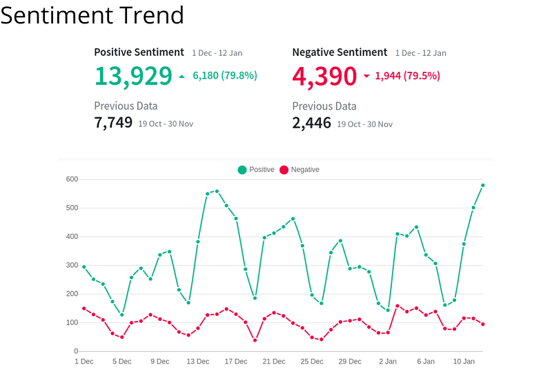The height and width of the screenshot is (392, 552).
Task: Click the green Positive legend circle
Action: [242, 170]
